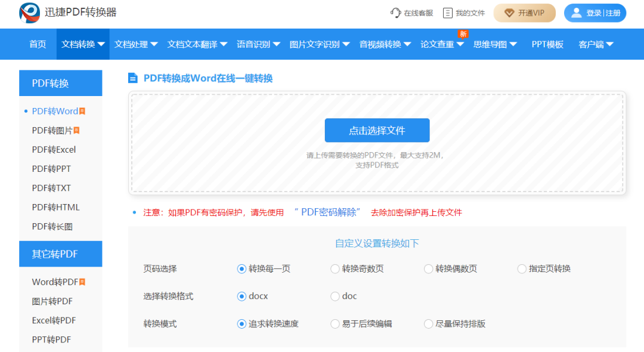Expand the 文档转换 dropdown menu

(x=82, y=44)
